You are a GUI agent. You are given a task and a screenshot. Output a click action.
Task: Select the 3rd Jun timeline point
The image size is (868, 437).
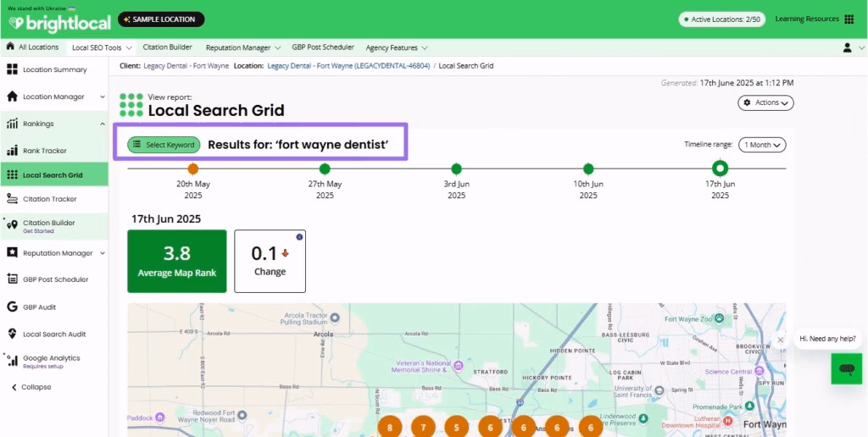click(457, 169)
